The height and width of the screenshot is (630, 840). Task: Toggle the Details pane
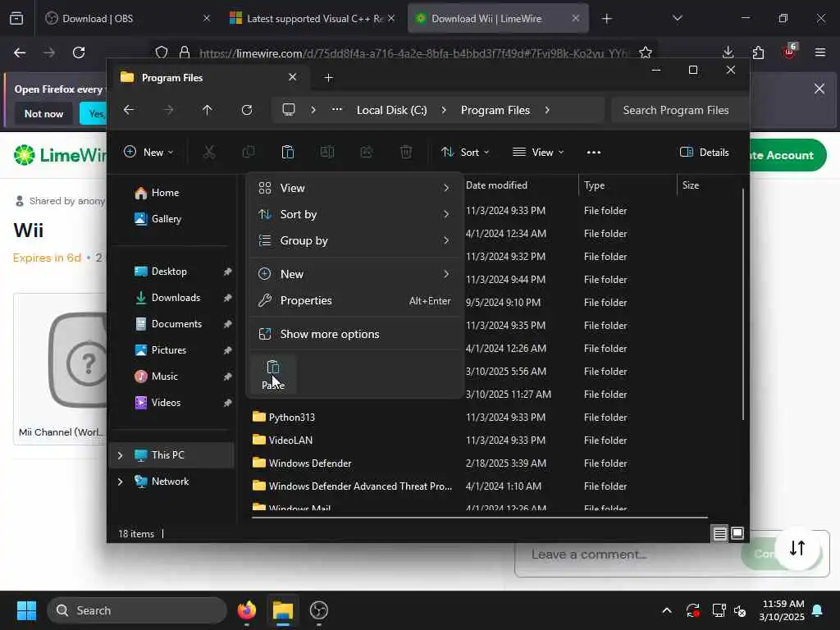(x=704, y=153)
